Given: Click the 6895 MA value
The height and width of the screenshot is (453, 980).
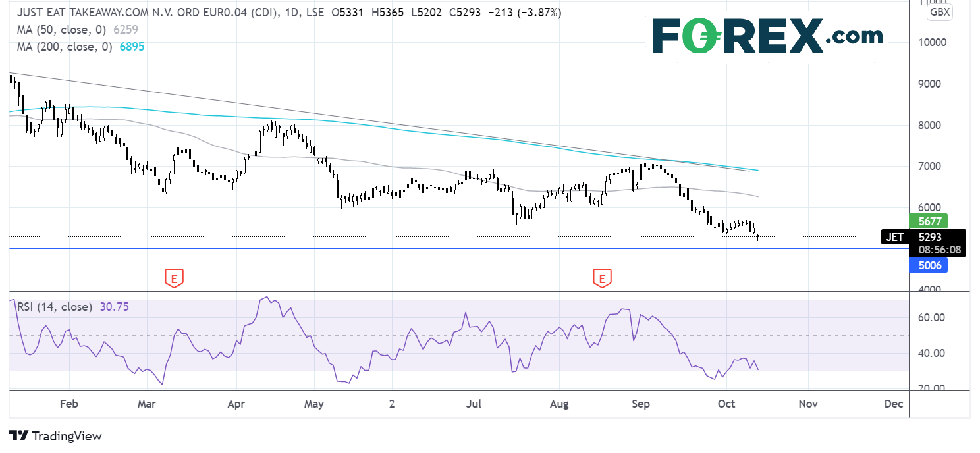Looking at the screenshot, I should (x=132, y=47).
